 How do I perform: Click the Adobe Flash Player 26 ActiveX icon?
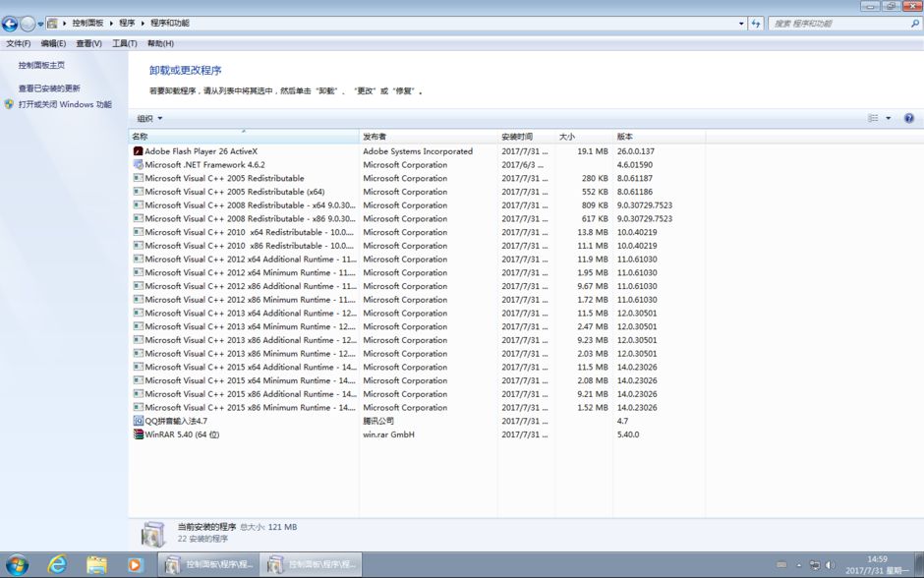point(139,151)
